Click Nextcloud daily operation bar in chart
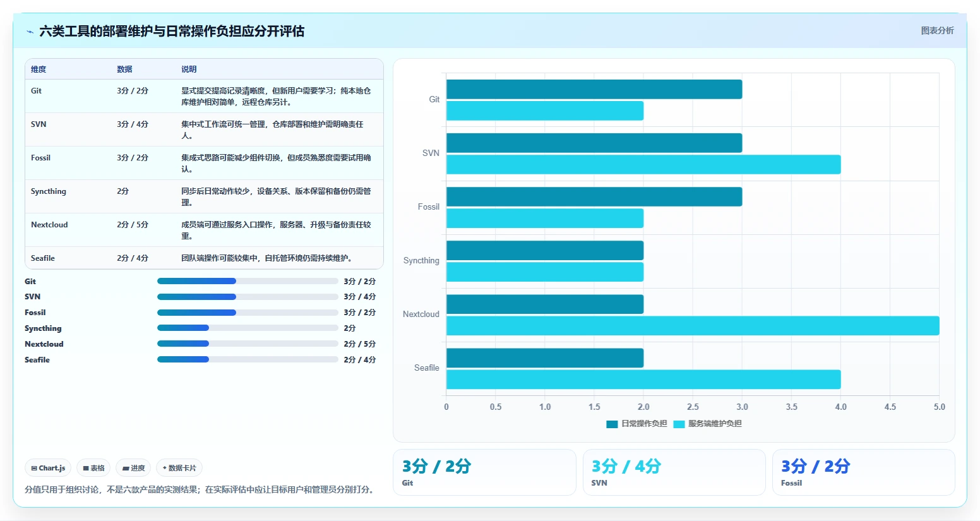Image resolution: width=980 pixels, height=521 pixels. tap(545, 304)
